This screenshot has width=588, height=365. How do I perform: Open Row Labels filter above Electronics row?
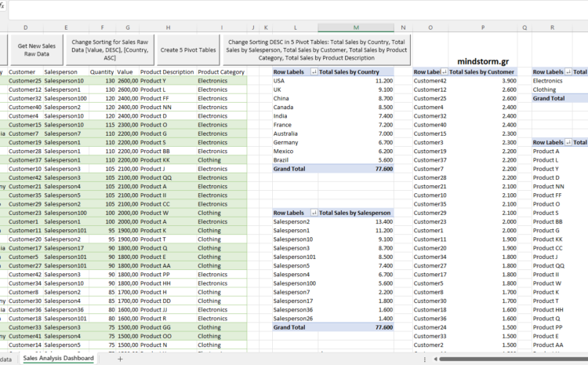pos(568,71)
